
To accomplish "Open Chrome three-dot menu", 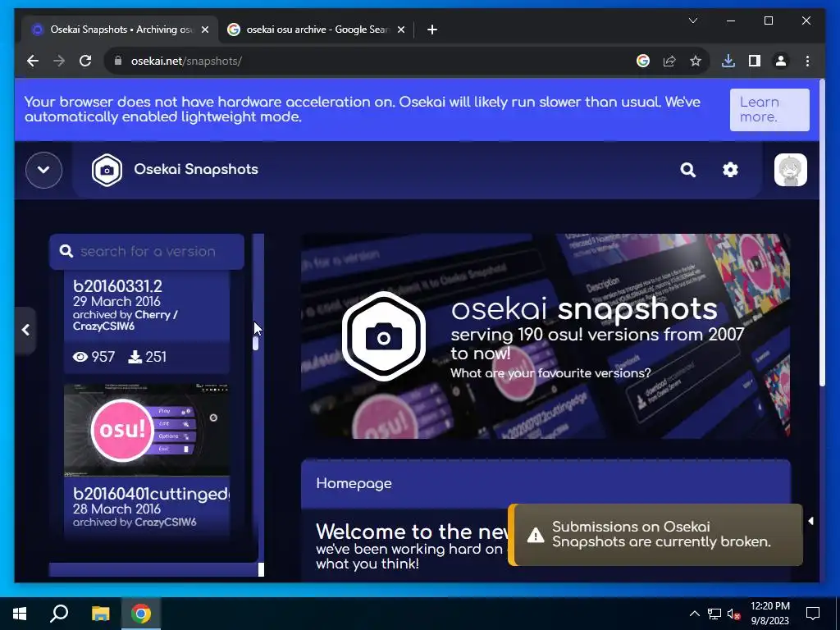I will pos(807,61).
